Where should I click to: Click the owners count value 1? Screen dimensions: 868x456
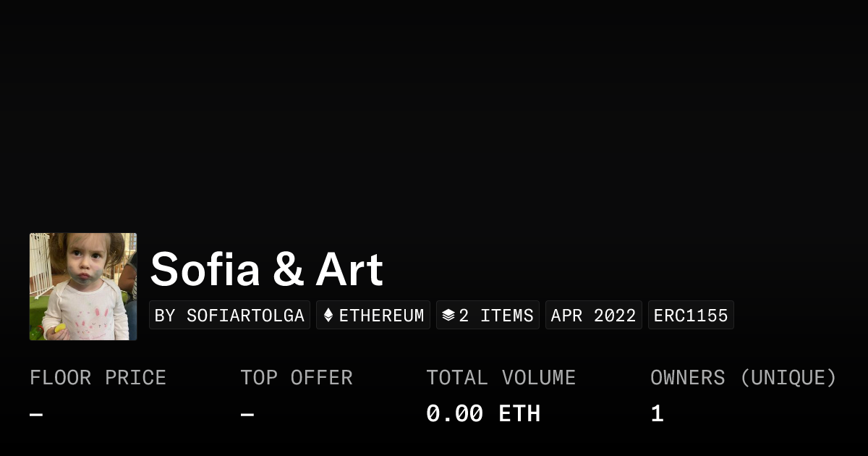657,414
